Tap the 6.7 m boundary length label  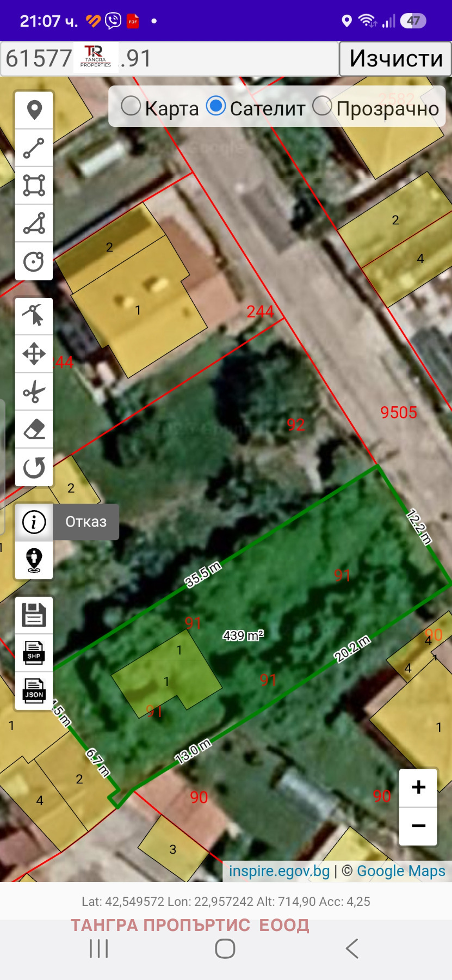tap(98, 762)
